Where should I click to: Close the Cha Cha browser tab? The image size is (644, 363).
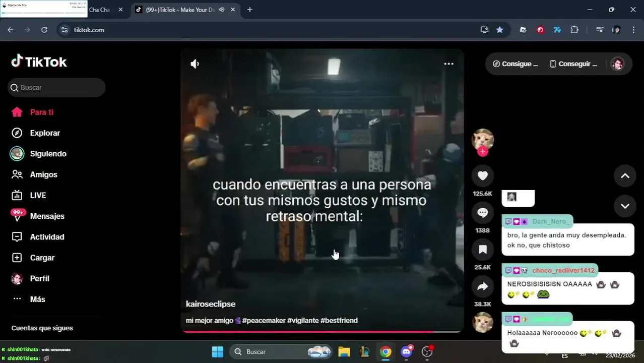pyautogui.click(x=120, y=10)
